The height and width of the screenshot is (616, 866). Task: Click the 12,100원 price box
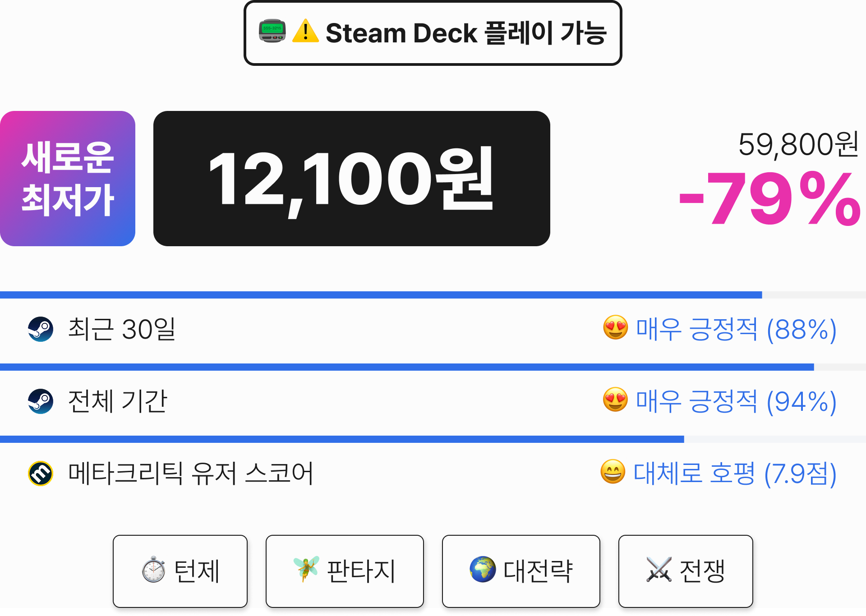[x=352, y=179]
